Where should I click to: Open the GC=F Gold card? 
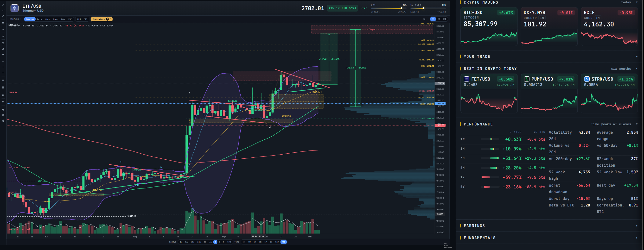609,27
